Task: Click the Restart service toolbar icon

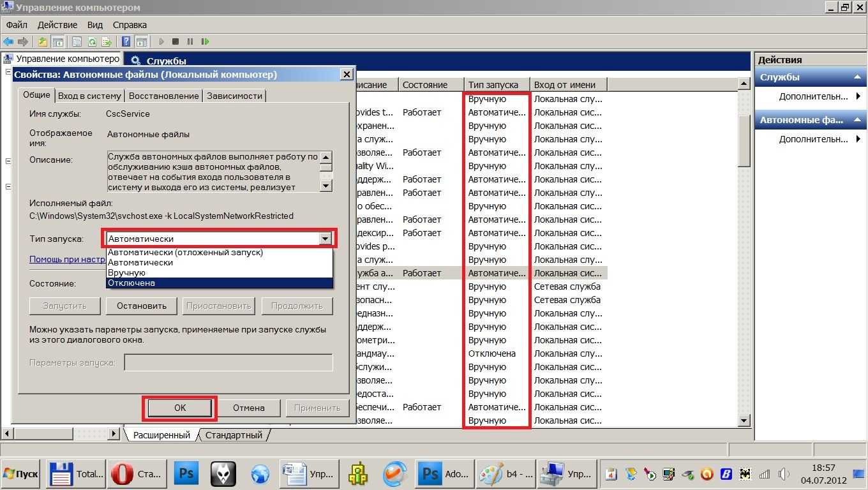Action: tap(205, 42)
